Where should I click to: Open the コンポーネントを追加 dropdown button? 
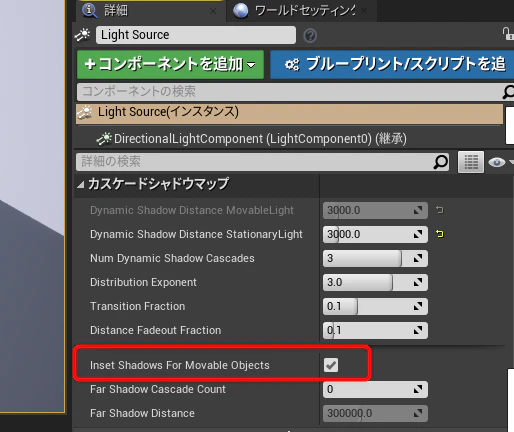pos(170,64)
